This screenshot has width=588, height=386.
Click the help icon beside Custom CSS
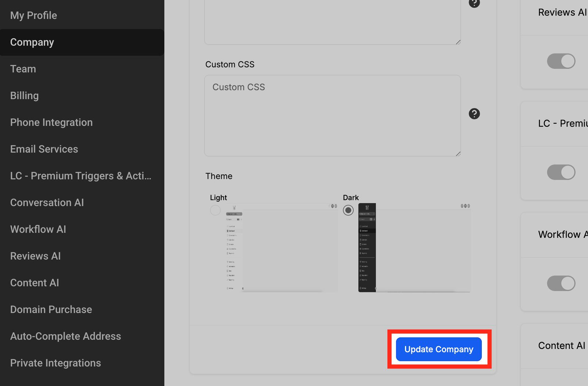pos(474,114)
